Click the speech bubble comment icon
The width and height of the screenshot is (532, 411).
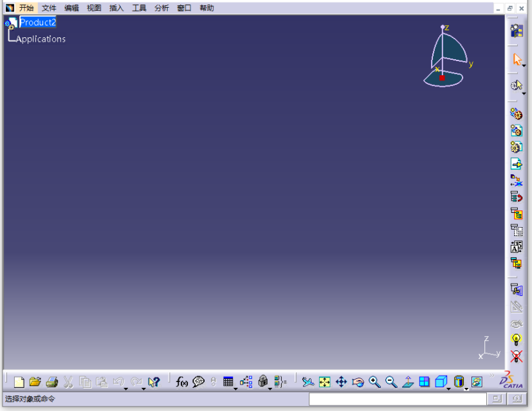pos(198,382)
